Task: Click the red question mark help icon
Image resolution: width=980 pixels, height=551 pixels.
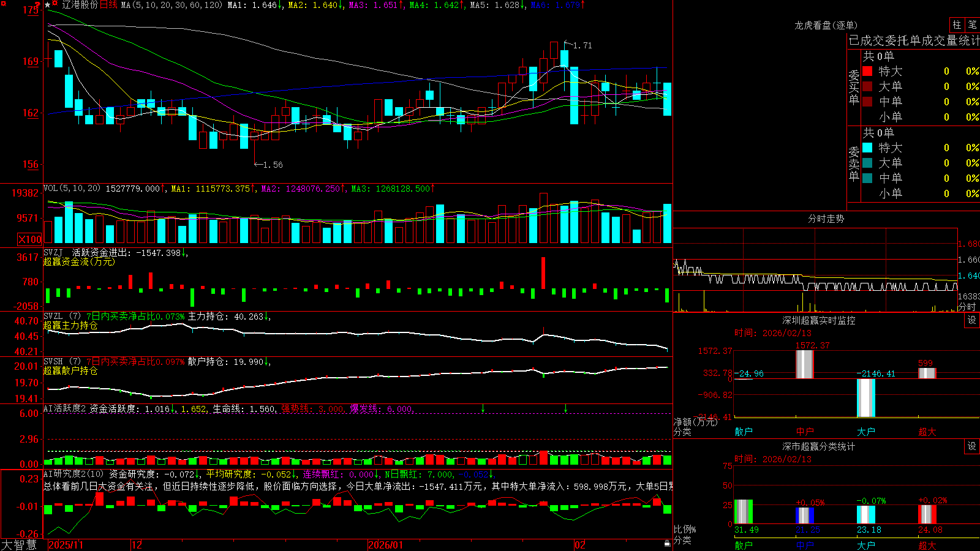Action: pyautogui.click(x=38, y=4)
